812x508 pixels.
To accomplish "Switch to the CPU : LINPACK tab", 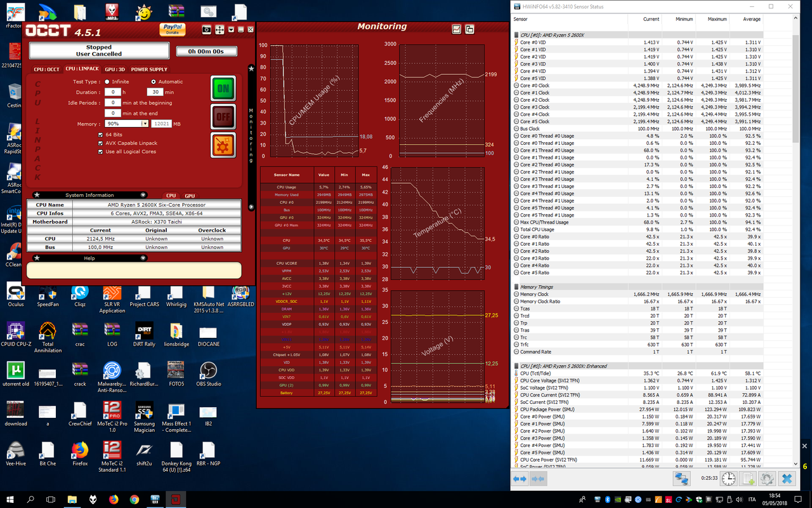I will pyautogui.click(x=82, y=69).
